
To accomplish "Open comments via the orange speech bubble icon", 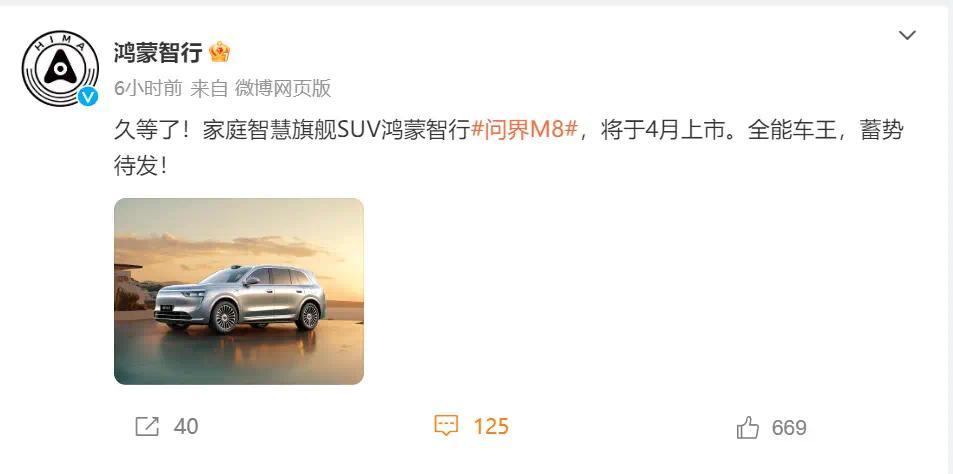I will pos(446,426).
